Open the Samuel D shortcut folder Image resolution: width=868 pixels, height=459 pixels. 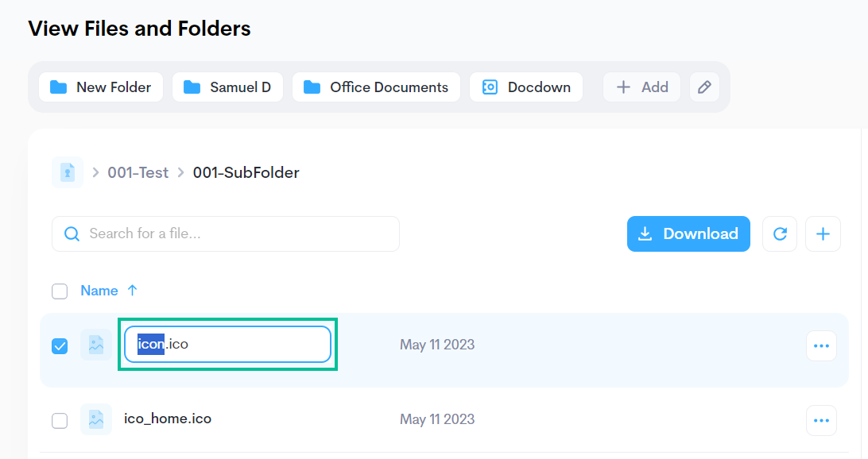click(x=227, y=87)
